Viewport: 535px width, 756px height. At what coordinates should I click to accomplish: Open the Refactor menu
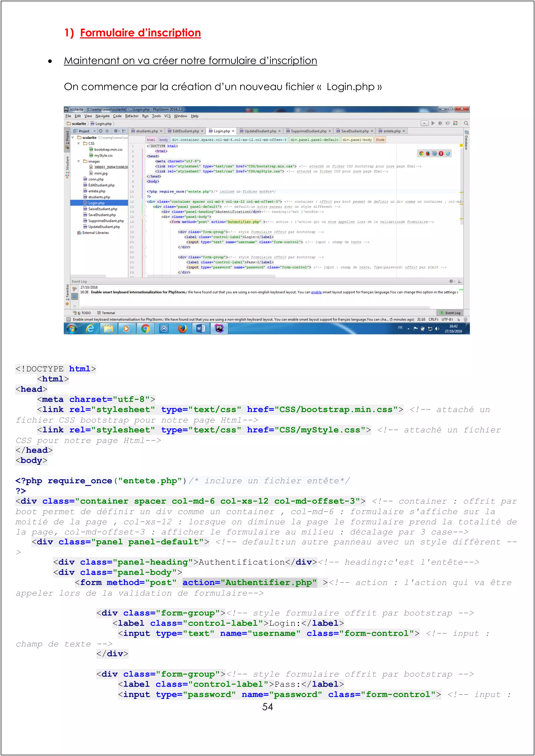[x=132, y=116]
